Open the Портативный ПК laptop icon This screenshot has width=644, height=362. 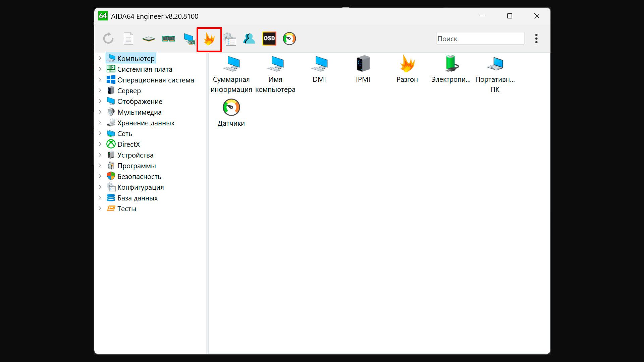pyautogui.click(x=495, y=74)
